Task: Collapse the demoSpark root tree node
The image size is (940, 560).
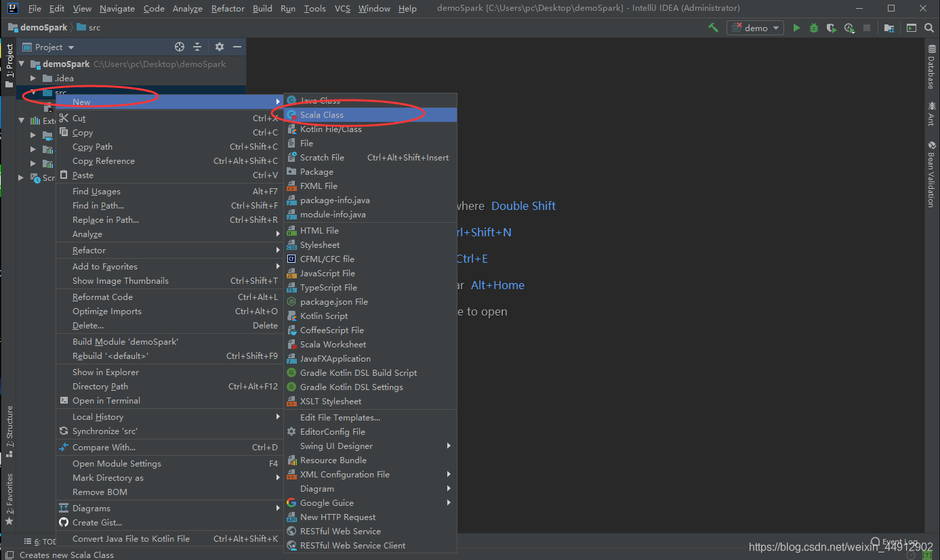Action: point(22,64)
